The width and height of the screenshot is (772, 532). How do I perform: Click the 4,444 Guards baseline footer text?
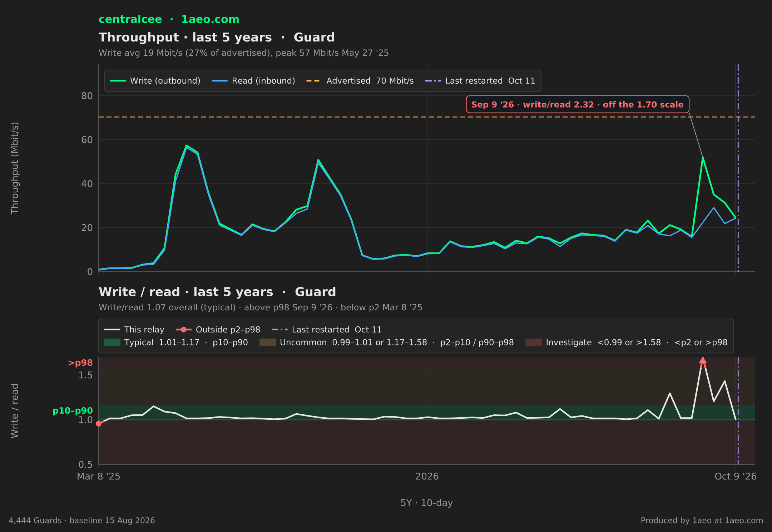[x=82, y=521]
